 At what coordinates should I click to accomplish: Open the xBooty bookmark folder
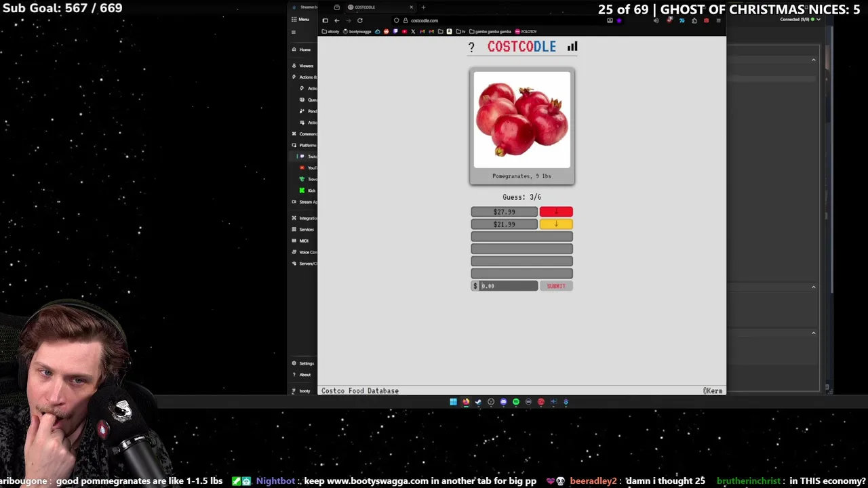pos(330,31)
